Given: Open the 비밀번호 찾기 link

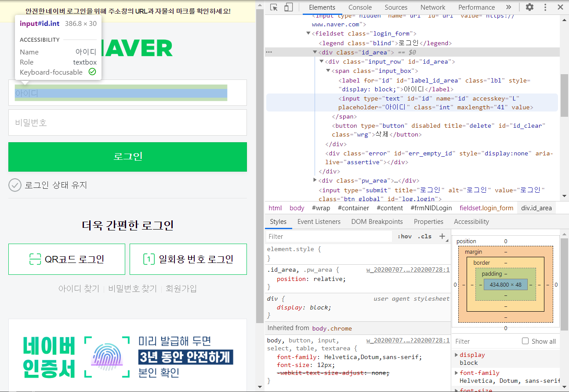Looking at the screenshot, I should [133, 288].
